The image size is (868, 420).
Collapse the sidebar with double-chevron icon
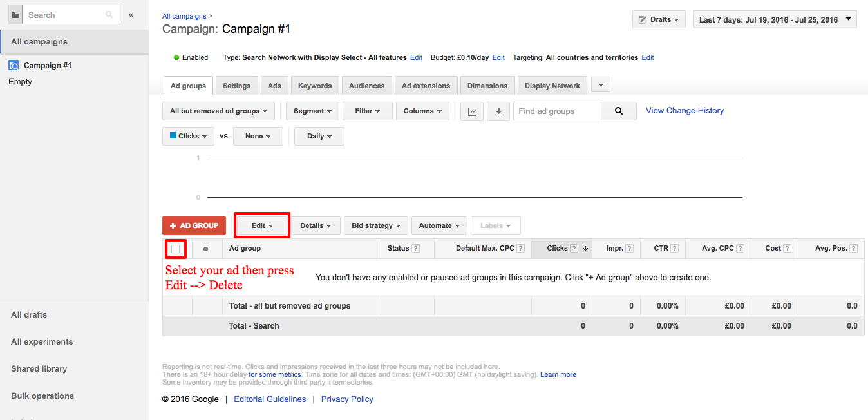(131, 15)
